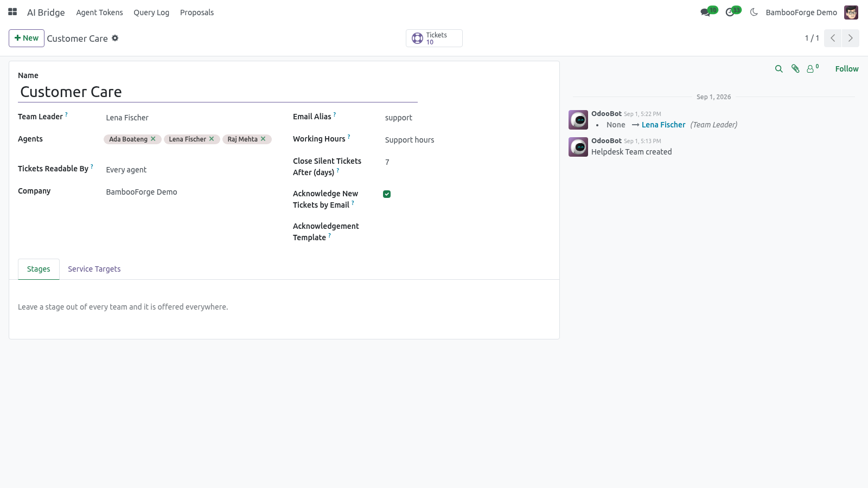Follow this helpdesk team
The height and width of the screenshot is (488, 868).
pyautogui.click(x=847, y=69)
